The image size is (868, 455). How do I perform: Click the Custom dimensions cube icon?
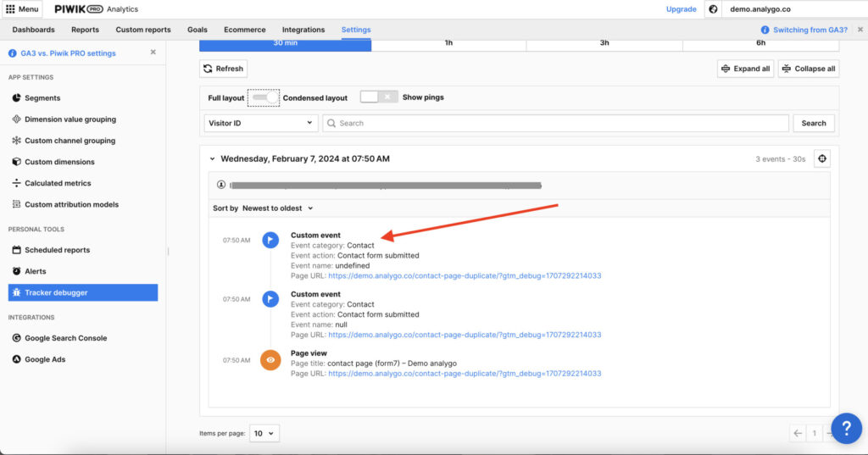pos(16,162)
